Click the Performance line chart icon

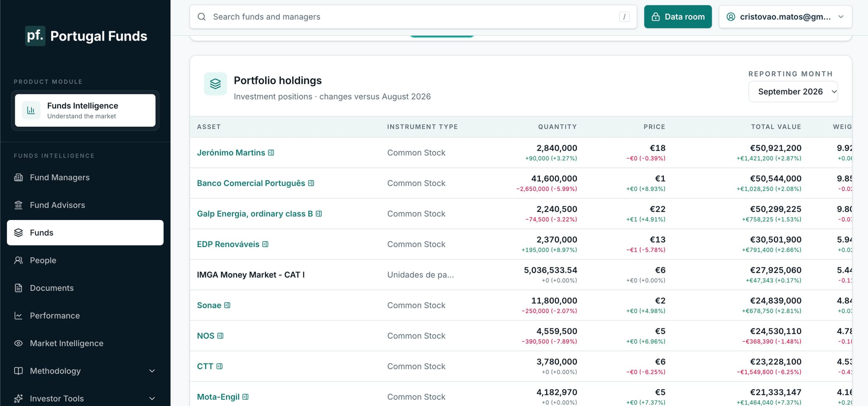[x=18, y=316]
